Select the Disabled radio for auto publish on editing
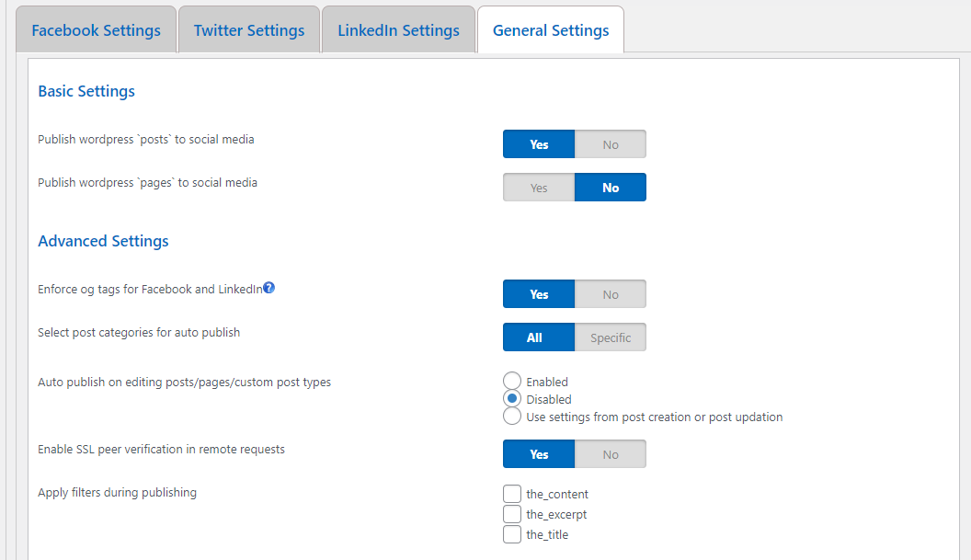Image resolution: width=971 pixels, height=560 pixels. (x=512, y=399)
